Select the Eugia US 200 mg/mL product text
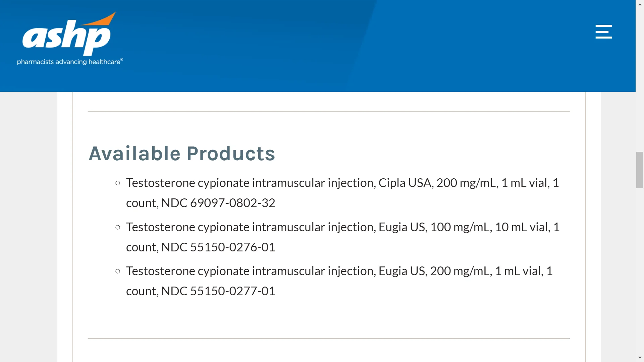The image size is (644, 362). pyautogui.click(x=339, y=281)
